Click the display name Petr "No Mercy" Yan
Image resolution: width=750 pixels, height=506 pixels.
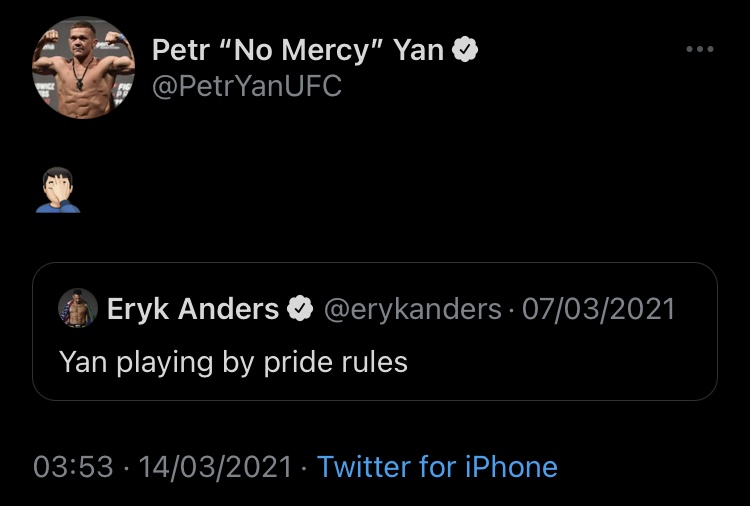click(298, 50)
